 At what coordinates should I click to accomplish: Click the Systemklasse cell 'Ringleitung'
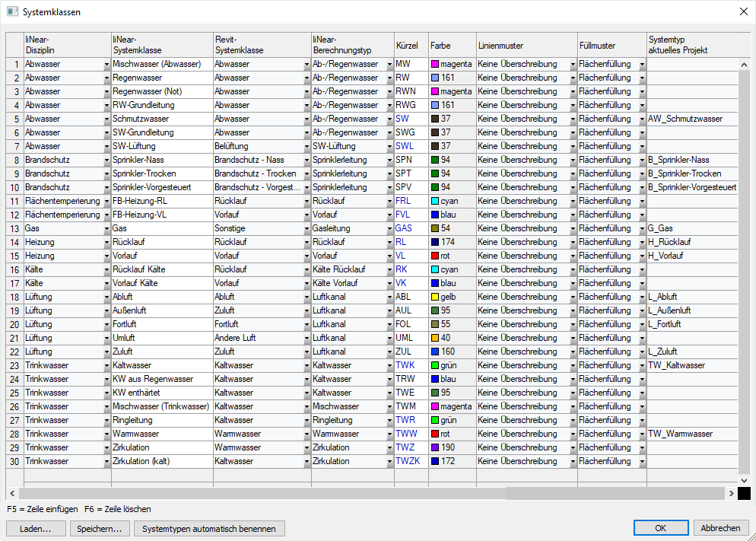162,420
